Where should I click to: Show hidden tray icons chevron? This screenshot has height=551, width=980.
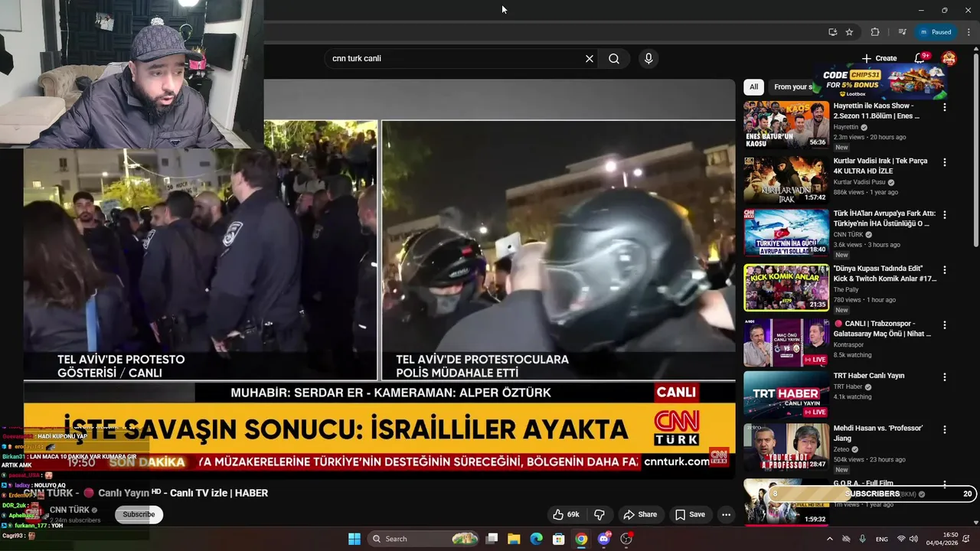pyautogui.click(x=829, y=539)
